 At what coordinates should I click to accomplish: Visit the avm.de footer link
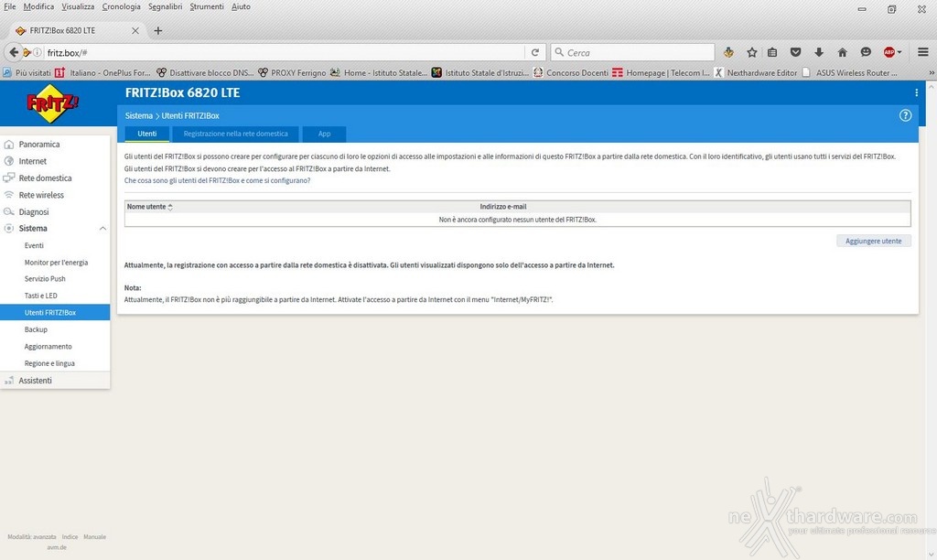click(x=57, y=547)
